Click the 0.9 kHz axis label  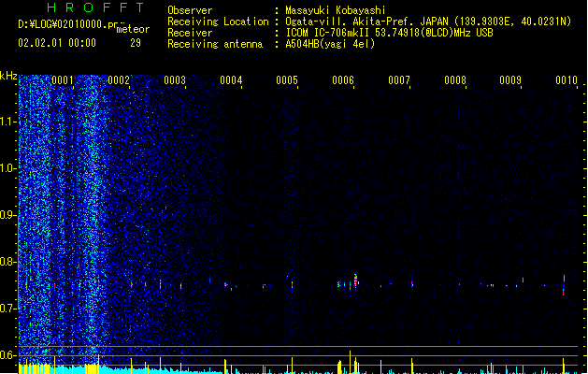7,215
